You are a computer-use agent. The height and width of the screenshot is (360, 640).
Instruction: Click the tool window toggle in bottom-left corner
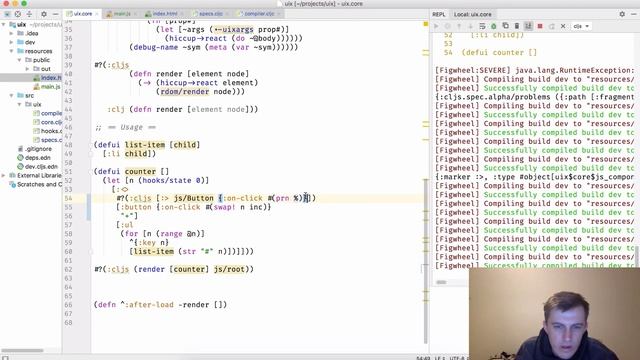(x=5, y=358)
